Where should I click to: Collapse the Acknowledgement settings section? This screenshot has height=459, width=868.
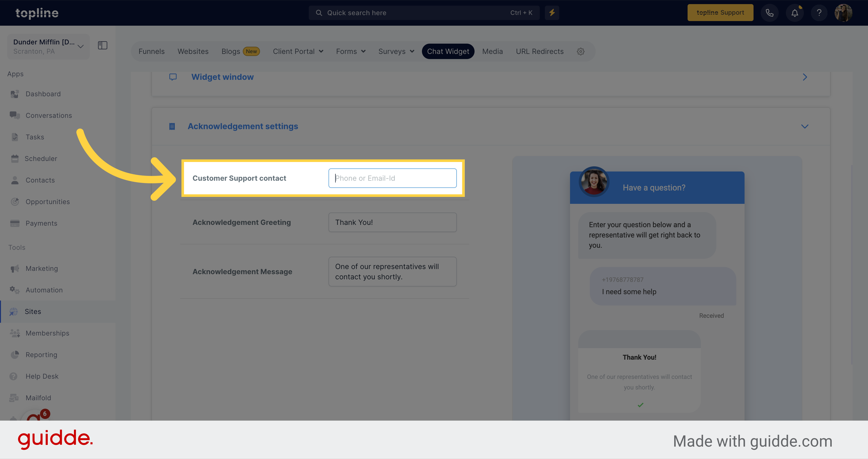tap(805, 126)
